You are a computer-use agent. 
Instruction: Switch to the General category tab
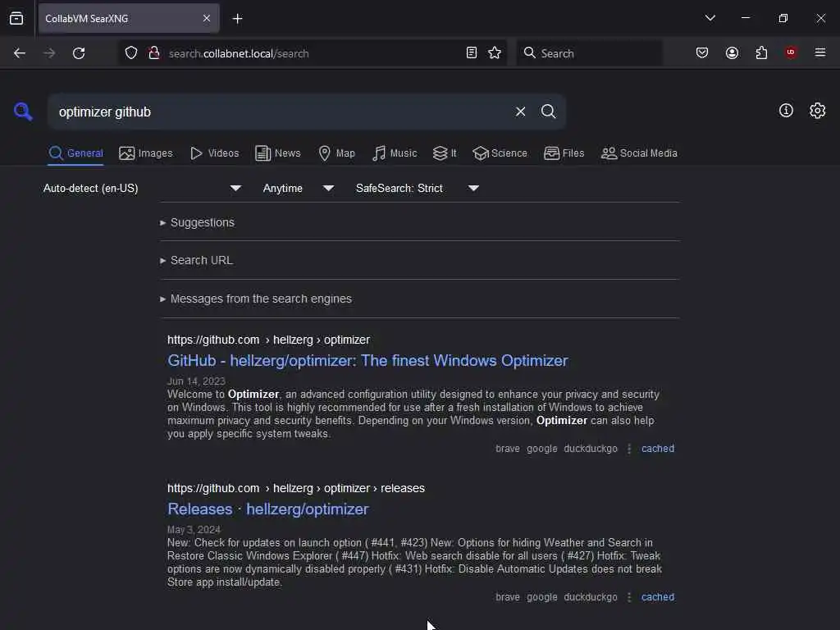(75, 153)
